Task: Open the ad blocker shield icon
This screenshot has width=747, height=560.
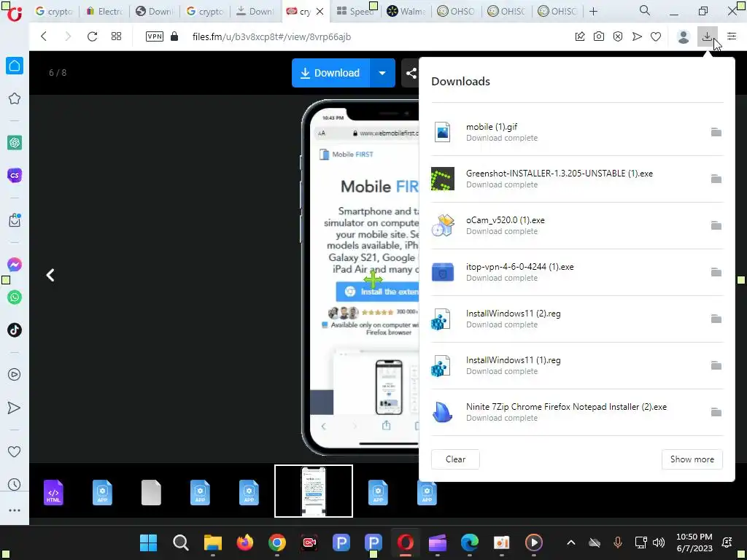Action: click(x=618, y=36)
